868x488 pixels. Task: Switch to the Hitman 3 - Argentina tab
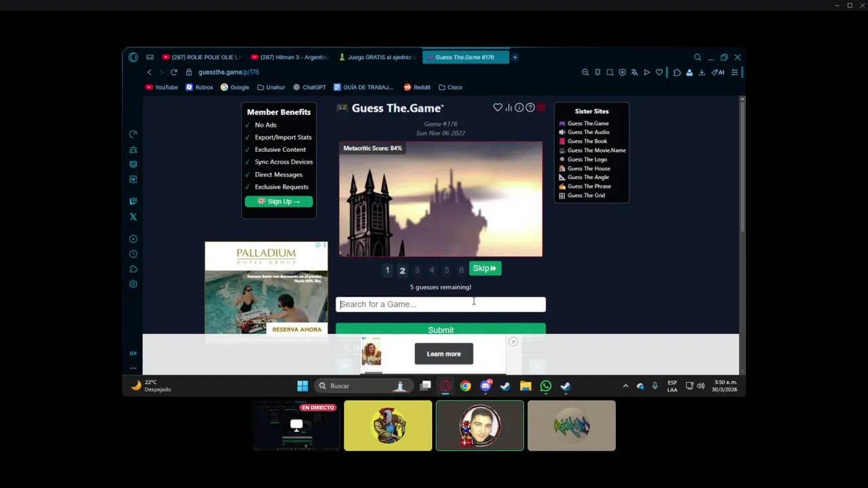click(290, 58)
